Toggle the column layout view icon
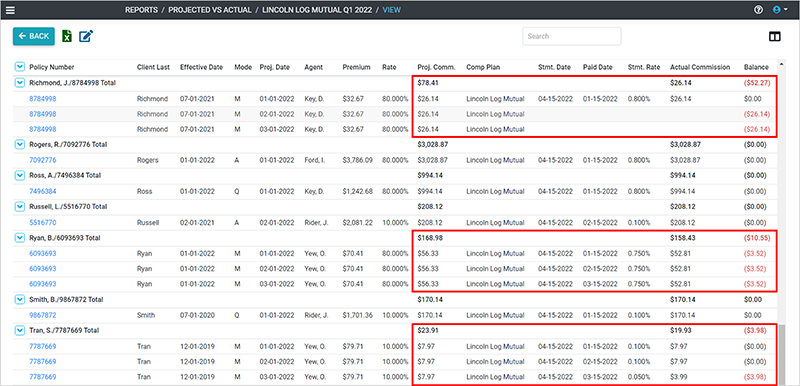 [774, 37]
